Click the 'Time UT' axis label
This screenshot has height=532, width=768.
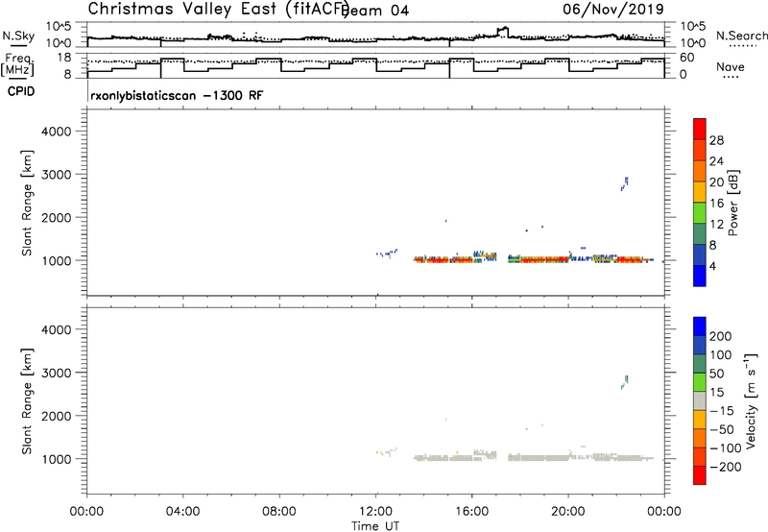click(375, 526)
